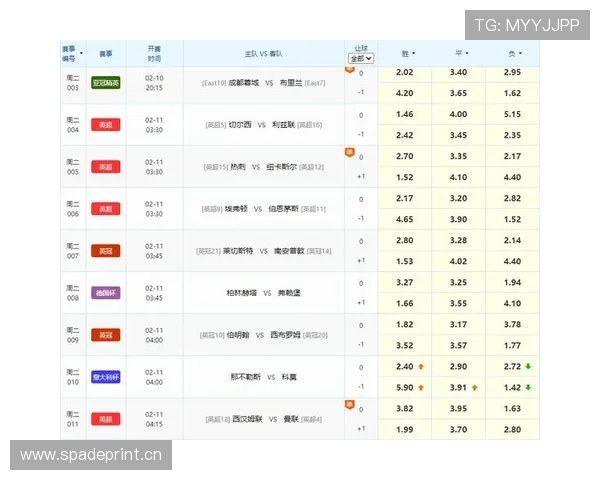Image resolution: width=600 pixels, height=480 pixels.
Task: Open the 胜 column header dropdown
Action: (414, 54)
